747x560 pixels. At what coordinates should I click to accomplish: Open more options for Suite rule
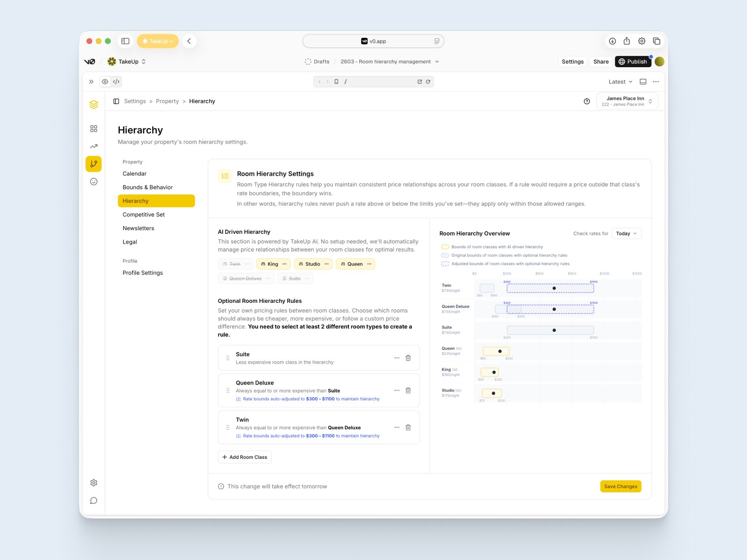pos(397,358)
